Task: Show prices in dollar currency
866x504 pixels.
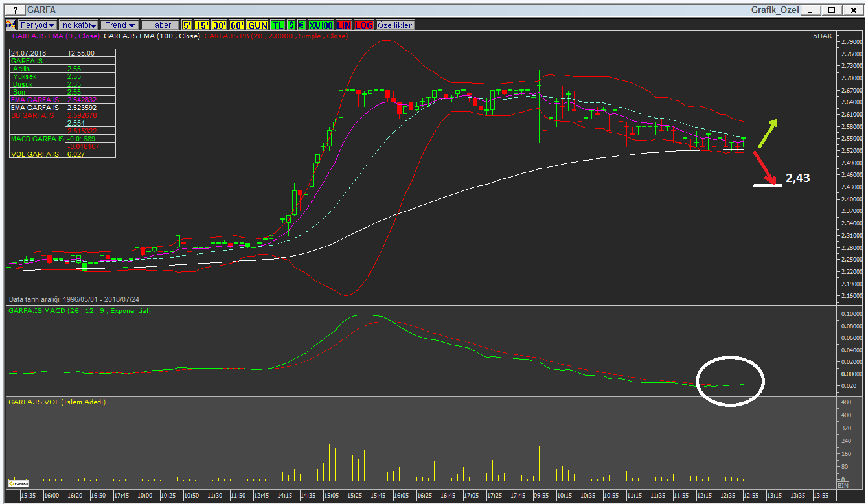Action: pyautogui.click(x=291, y=25)
